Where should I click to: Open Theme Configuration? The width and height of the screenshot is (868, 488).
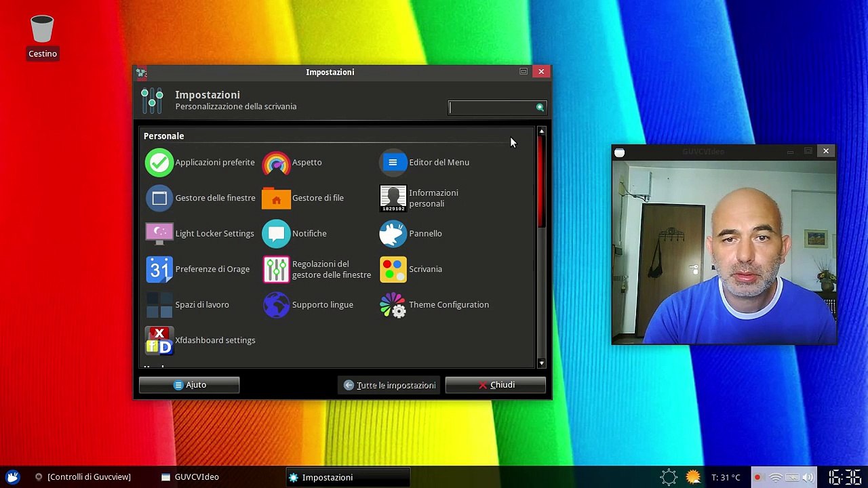[434, 305]
